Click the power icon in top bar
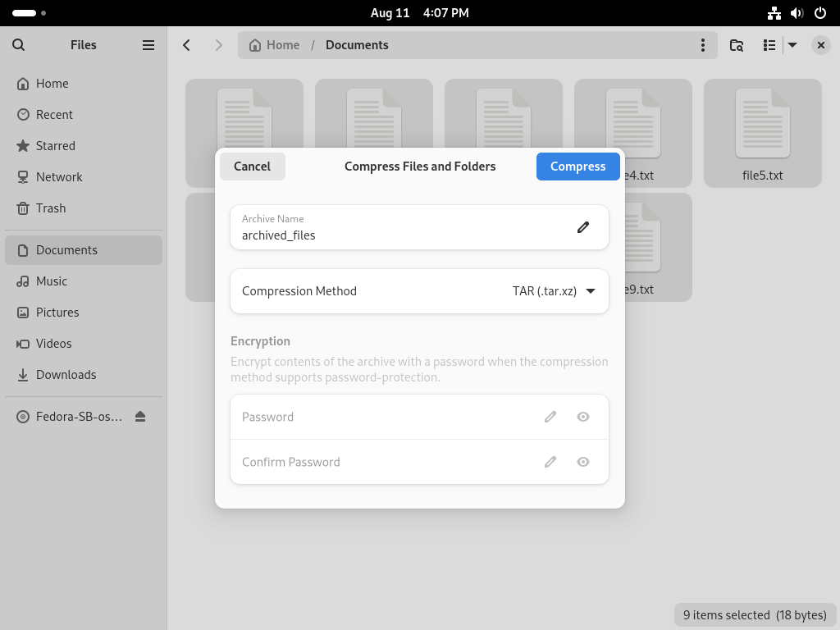840x630 pixels. click(x=820, y=13)
